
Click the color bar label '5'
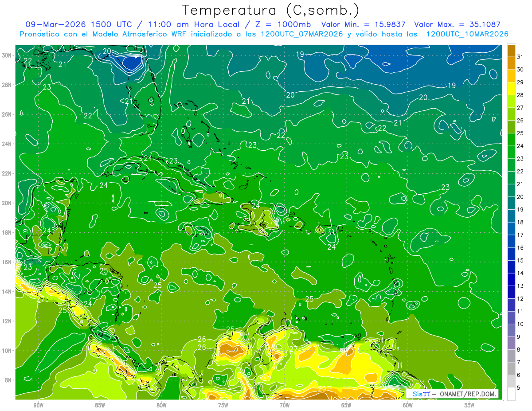(519, 388)
